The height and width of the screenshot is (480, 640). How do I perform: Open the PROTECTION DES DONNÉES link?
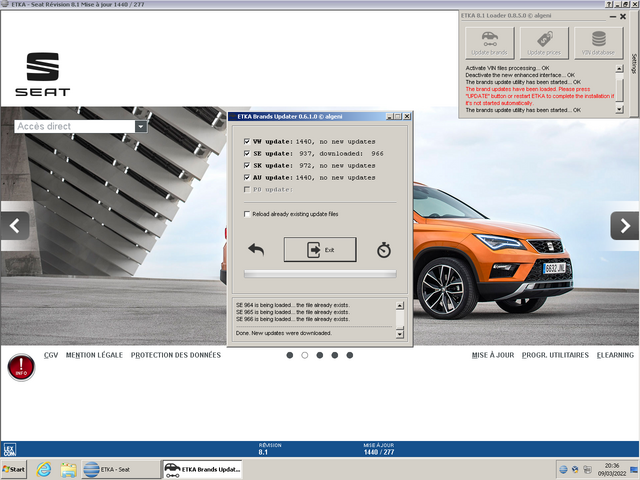pos(176,355)
